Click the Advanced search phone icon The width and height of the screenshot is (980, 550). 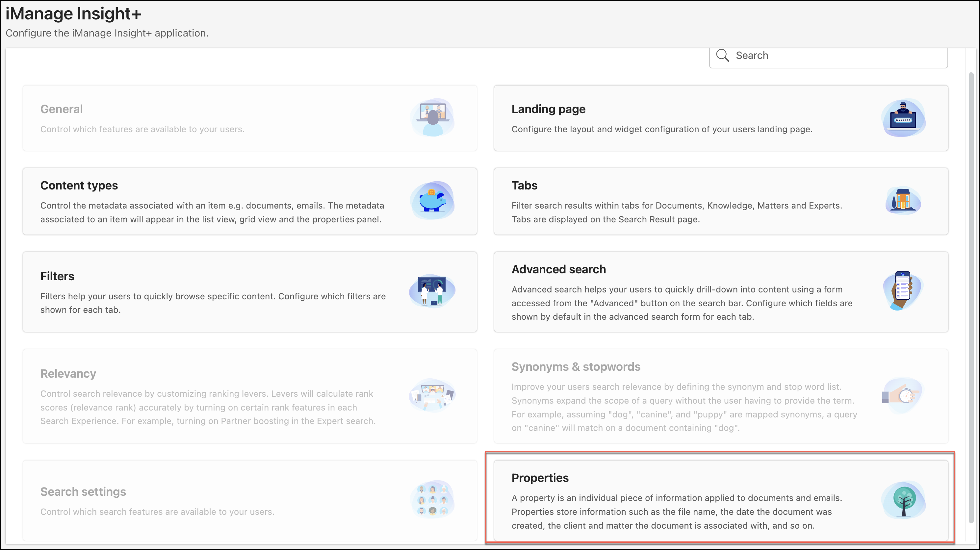point(902,291)
